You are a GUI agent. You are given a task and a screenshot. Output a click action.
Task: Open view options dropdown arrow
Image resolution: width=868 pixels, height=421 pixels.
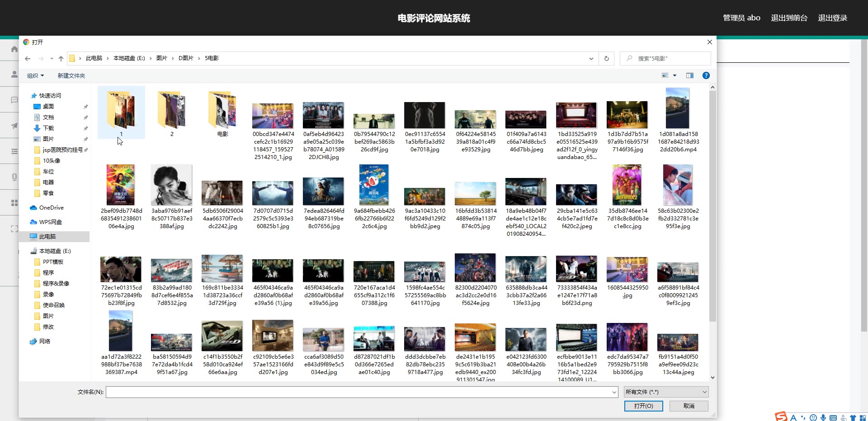675,75
